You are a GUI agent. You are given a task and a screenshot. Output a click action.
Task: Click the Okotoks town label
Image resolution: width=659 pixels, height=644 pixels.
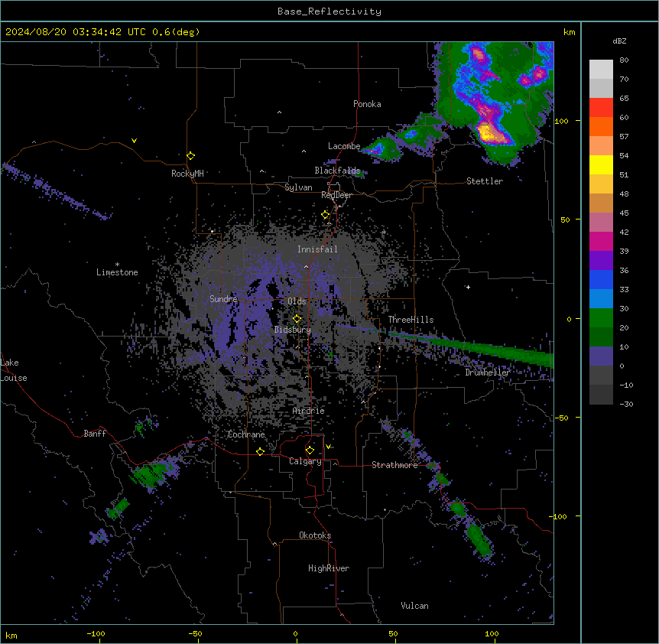[x=315, y=535]
